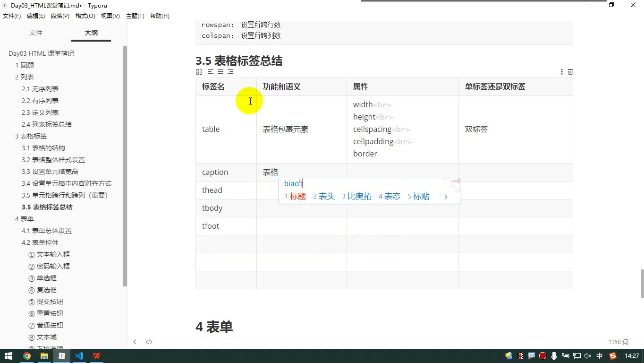Open Visual Studio Code from taskbar
The width and height of the screenshot is (644, 363).
click(x=79, y=356)
